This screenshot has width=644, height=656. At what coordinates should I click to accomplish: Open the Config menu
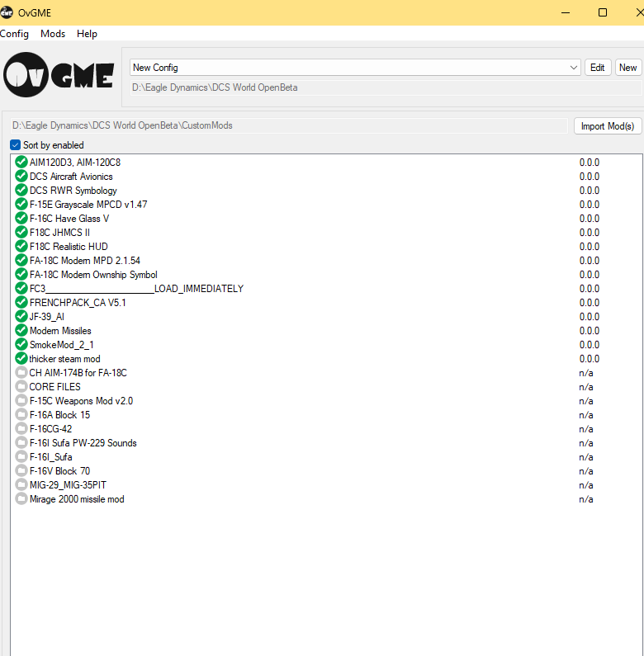coord(14,34)
